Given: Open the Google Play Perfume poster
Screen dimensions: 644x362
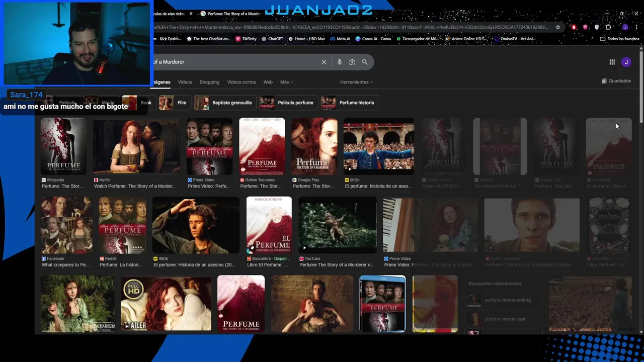Looking at the screenshot, I should [x=314, y=146].
